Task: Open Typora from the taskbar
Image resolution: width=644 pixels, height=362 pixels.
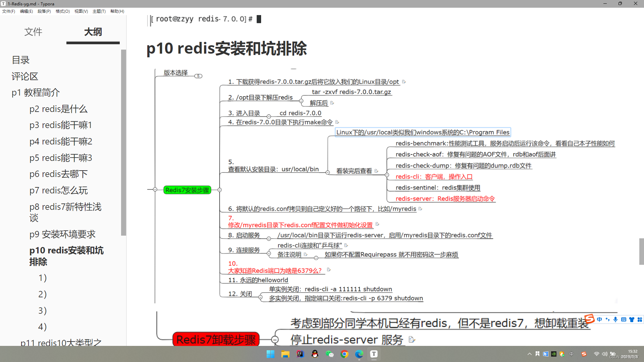Action: [x=374, y=354]
